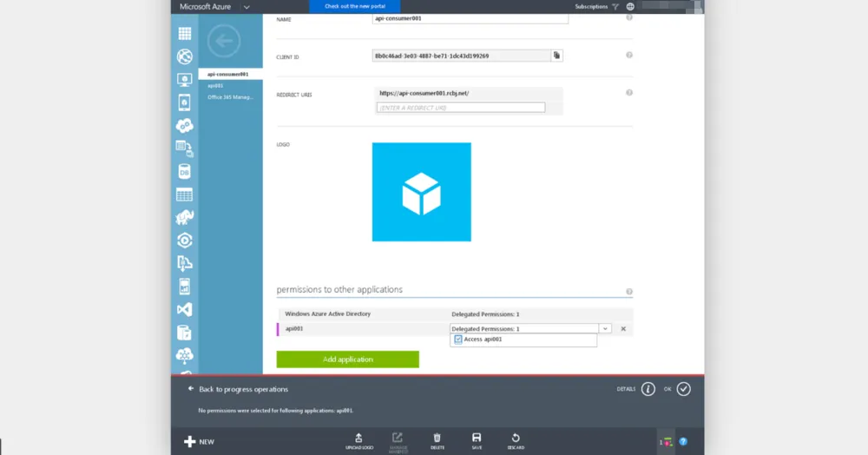Open Web Apps globe icon in sidebar

184,56
